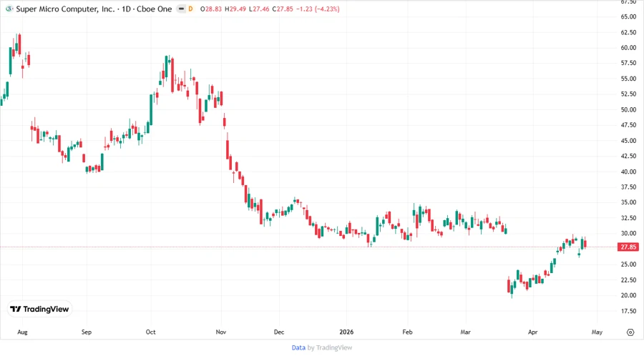Click the 22.50 price axis label
This screenshot has width=644, height=356.
628,280
